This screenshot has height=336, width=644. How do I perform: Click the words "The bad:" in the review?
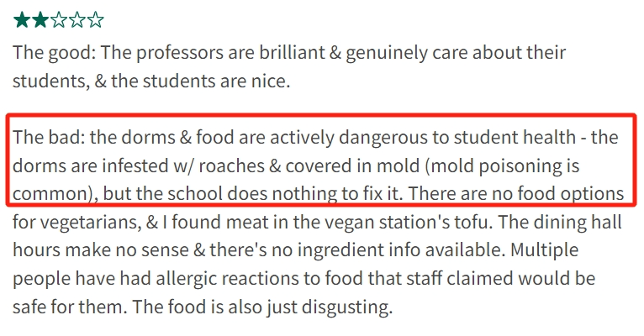tap(45, 138)
